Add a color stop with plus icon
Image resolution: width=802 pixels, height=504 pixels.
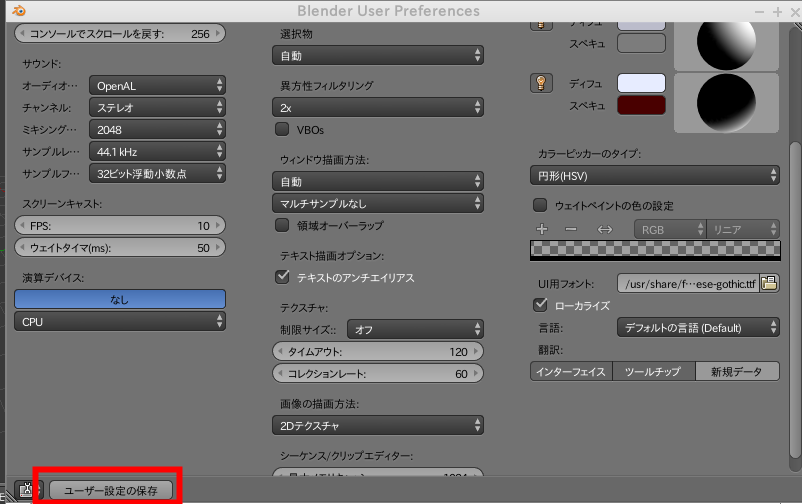(542, 229)
